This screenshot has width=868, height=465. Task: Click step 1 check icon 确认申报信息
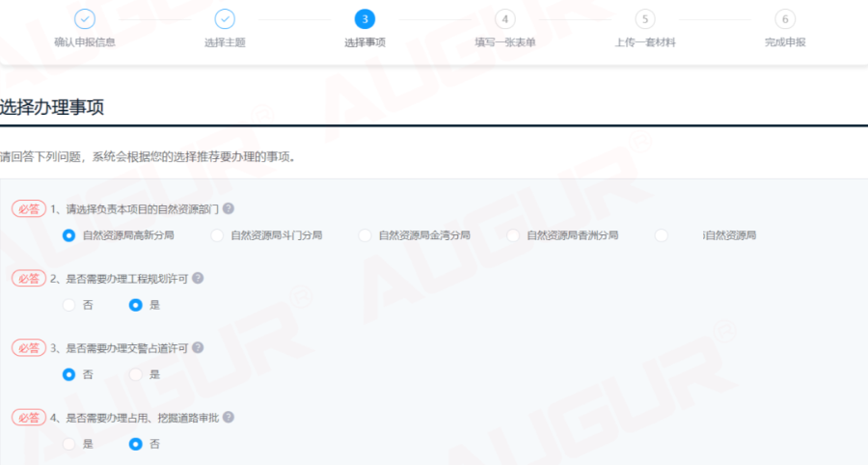(85, 19)
